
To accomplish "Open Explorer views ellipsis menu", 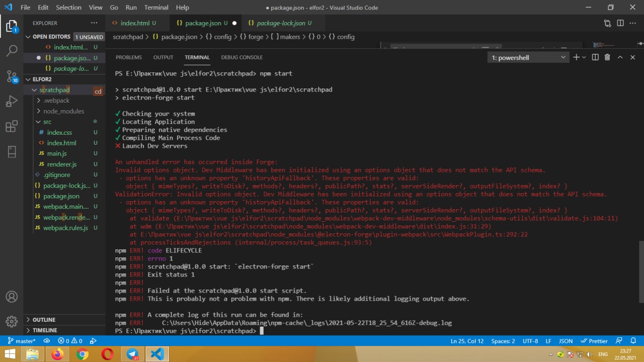I will pos(94,23).
